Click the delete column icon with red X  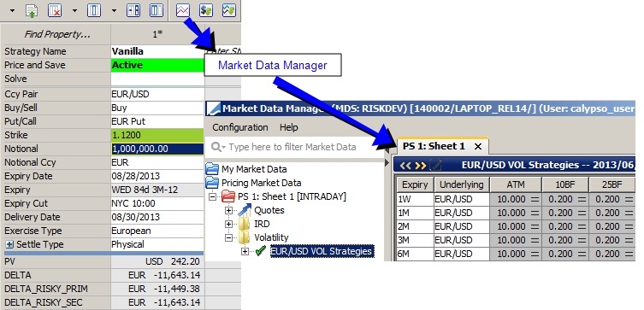click(x=54, y=10)
